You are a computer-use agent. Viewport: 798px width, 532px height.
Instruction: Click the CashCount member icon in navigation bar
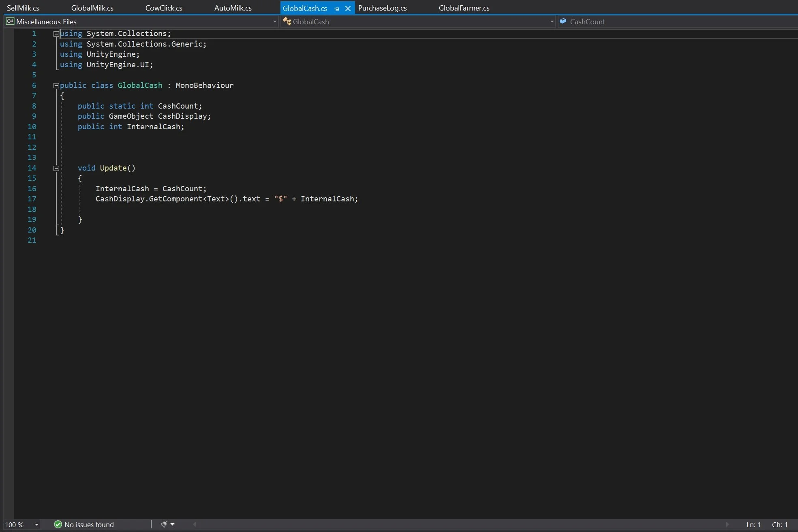[x=563, y=21]
